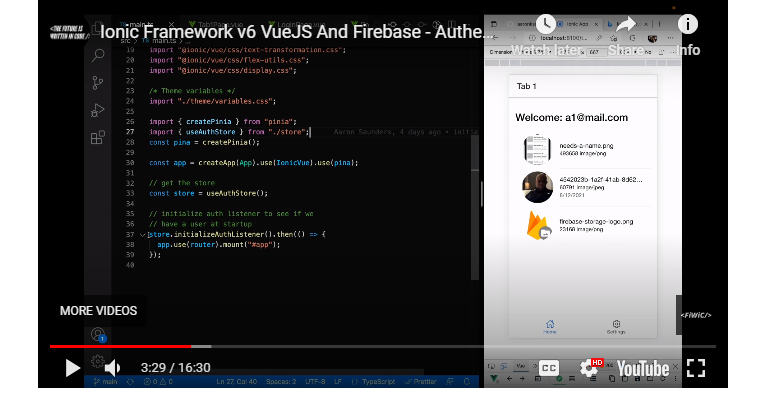Open Source Control view in activity bar
The height and width of the screenshot is (395, 777).
click(98, 83)
